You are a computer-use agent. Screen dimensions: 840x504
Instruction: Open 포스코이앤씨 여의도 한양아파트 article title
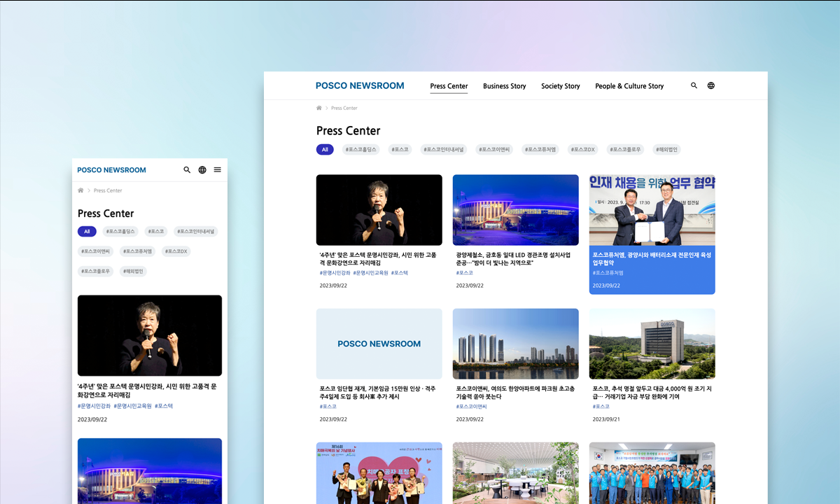pos(515,393)
